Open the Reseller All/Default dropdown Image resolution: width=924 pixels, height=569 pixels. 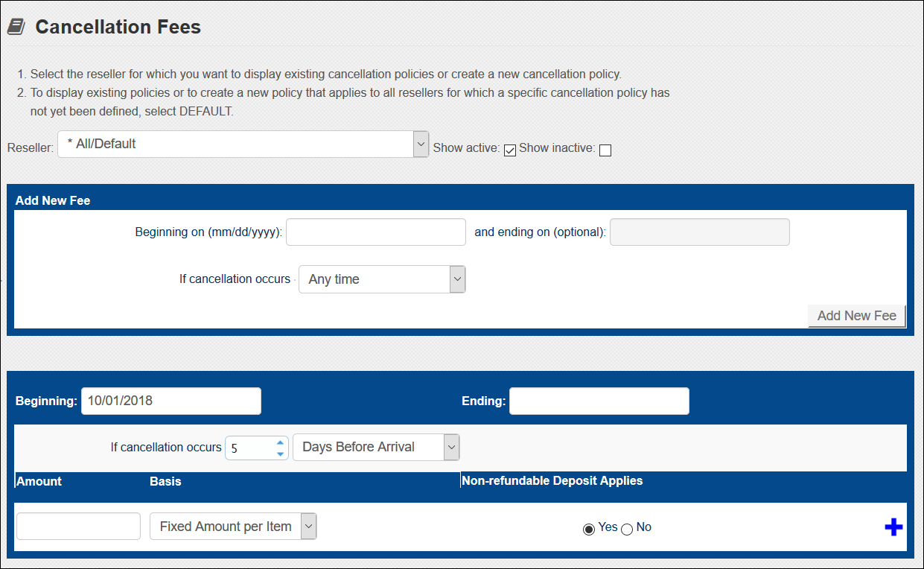(x=243, y=144)
